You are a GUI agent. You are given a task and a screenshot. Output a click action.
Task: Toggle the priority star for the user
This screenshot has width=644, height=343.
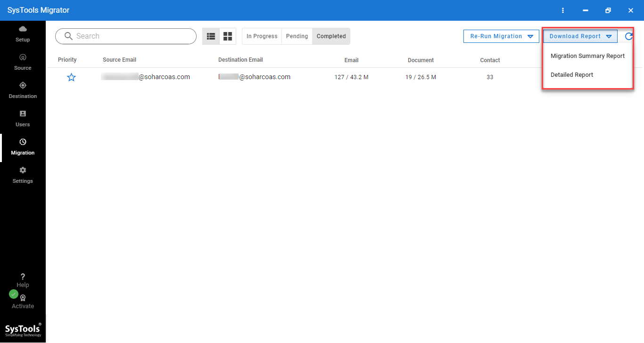coord(71,77)
